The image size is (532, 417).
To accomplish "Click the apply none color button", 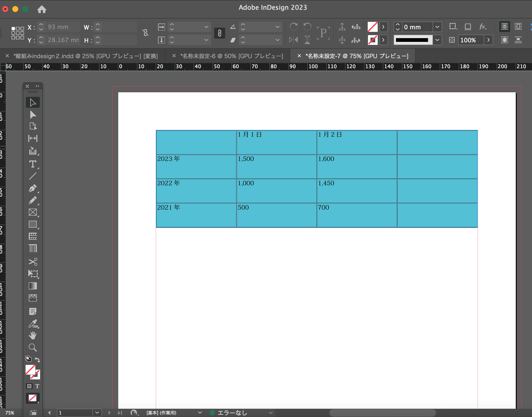I will pyautogui.click(x=33, y=398).
